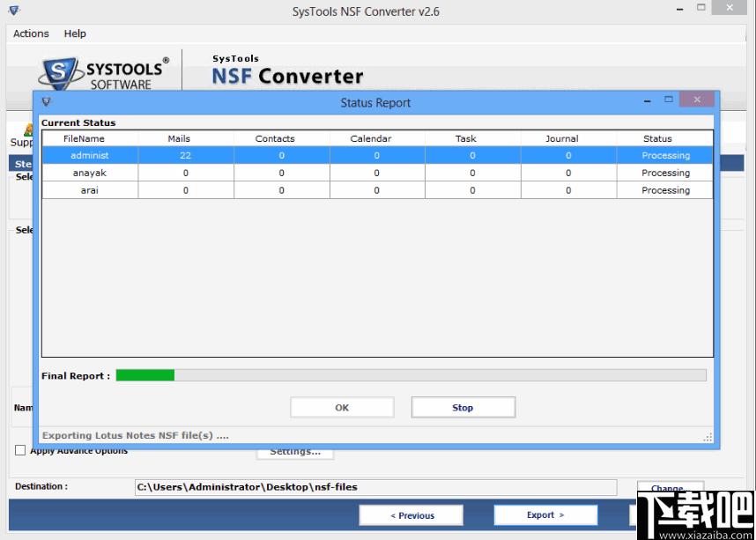Click the Final Report progress bar
Screen dimensions: 756x540
point(411,375)
